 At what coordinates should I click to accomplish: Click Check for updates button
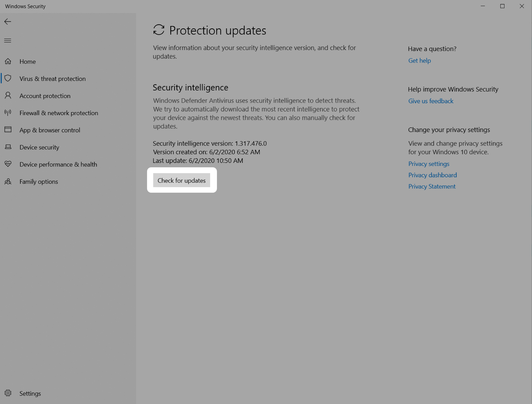click(x=181, y=180)
